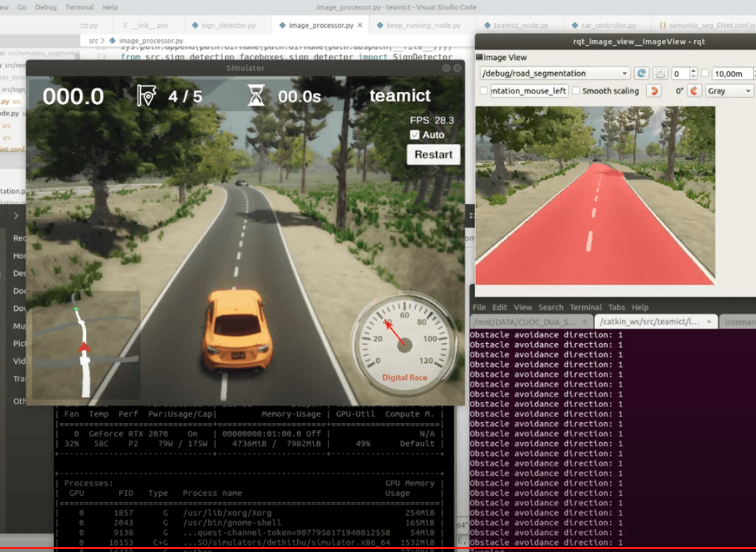Click the minimap in the Simulator corner
The height and width of the screenshot is (552, 756).
[86, 345]
